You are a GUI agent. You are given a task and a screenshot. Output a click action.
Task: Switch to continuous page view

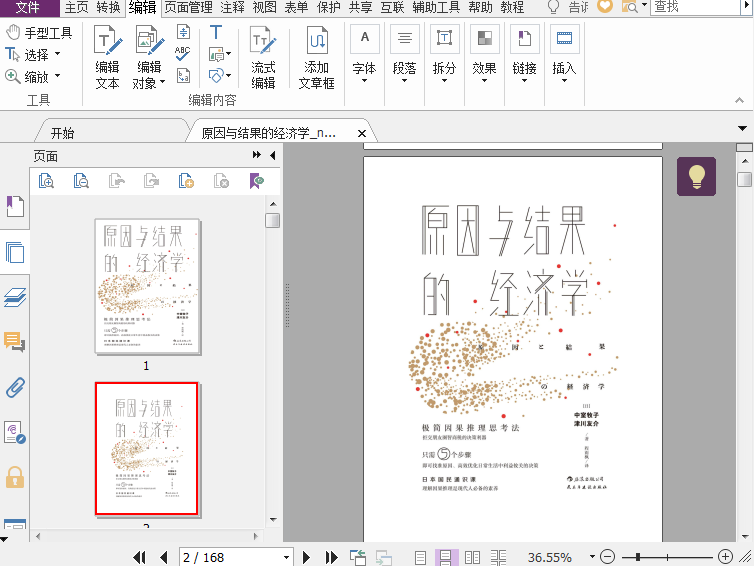(x=446, y=557)
